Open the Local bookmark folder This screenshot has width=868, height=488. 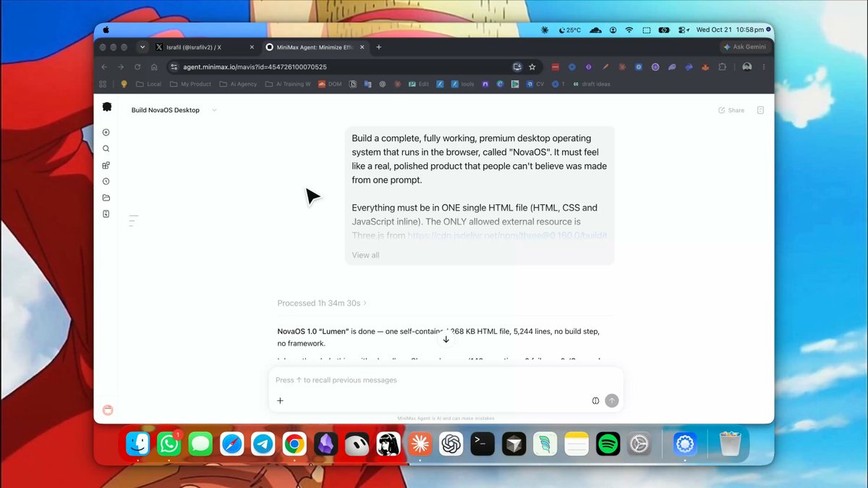[x=149, y=84]
